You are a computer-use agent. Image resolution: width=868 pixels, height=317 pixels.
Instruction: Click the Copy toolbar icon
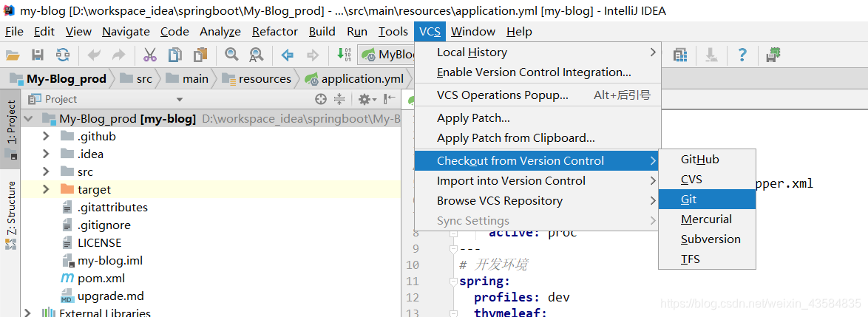(175, 55)
